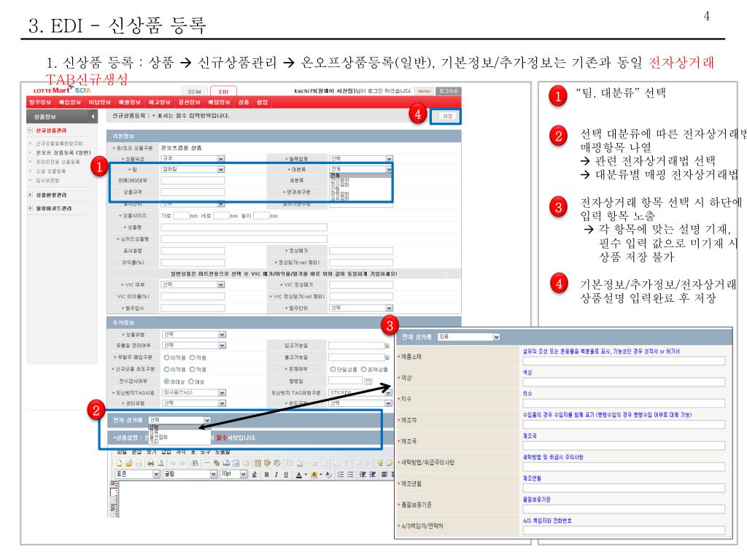Screen dimensions: 747x560
Task: Open the 발주정보 menu in the red bar
Action: (40, 102)
